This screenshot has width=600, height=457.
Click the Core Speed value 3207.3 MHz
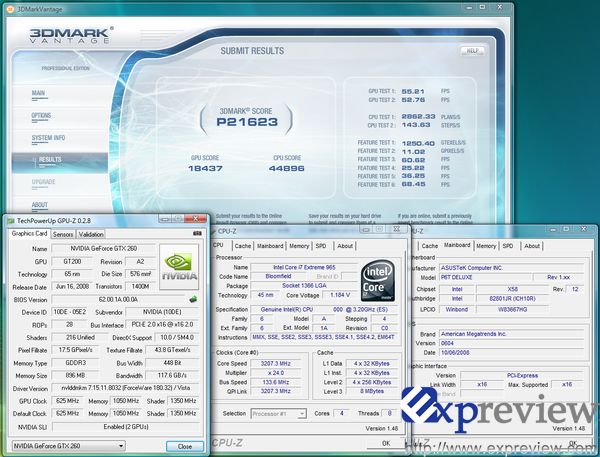click(x=276, y=364)
